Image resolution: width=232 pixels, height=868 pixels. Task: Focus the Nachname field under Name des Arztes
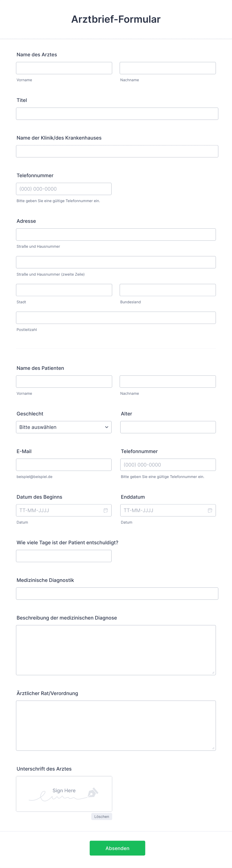(168, 68)
